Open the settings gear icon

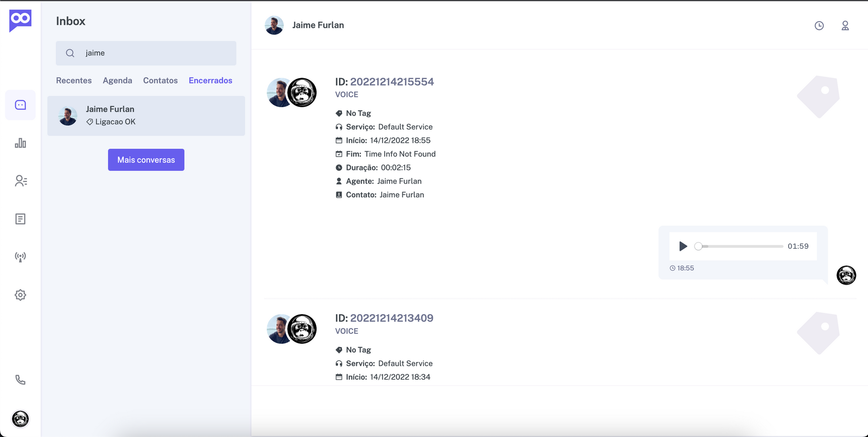click(20, 295)
